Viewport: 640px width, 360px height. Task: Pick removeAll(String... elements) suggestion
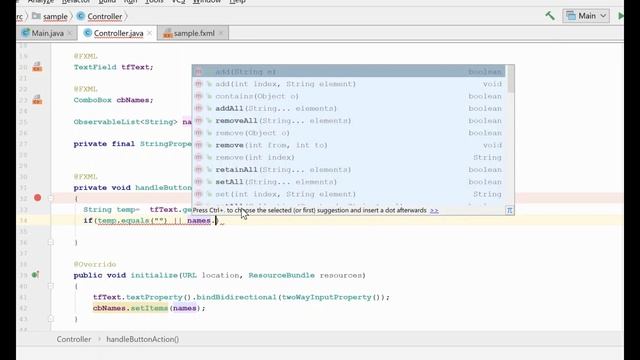[x=349, y=120]
